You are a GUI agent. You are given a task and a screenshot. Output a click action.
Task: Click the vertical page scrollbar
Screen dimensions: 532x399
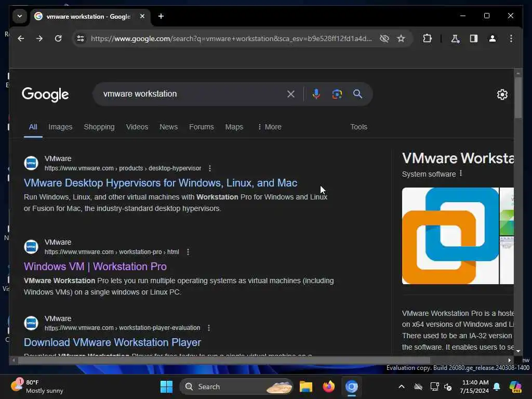(x=518, y=98)
